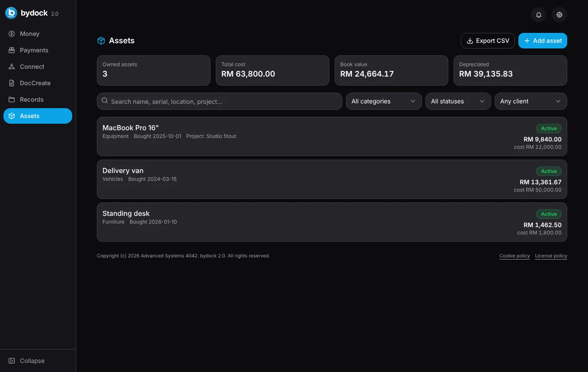Click the magnifier icon in search box
This screenshot has width=588, height=372.
[105, 101]
